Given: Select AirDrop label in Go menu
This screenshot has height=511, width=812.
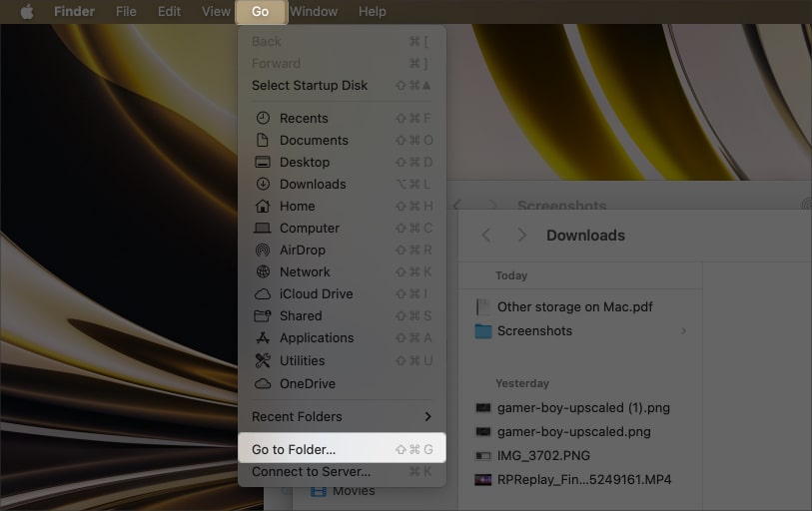Looking at the screenshot, I should coord(303,251).
